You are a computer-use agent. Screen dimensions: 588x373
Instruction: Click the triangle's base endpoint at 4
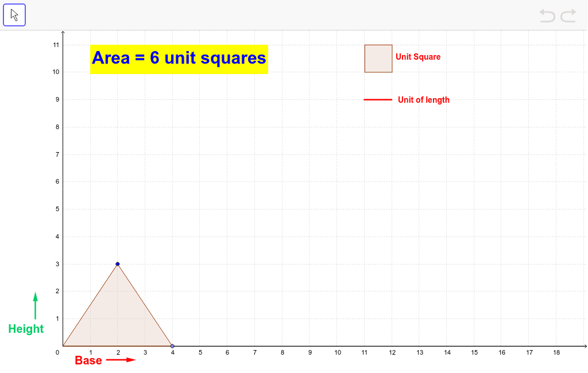tap(172, 346)
